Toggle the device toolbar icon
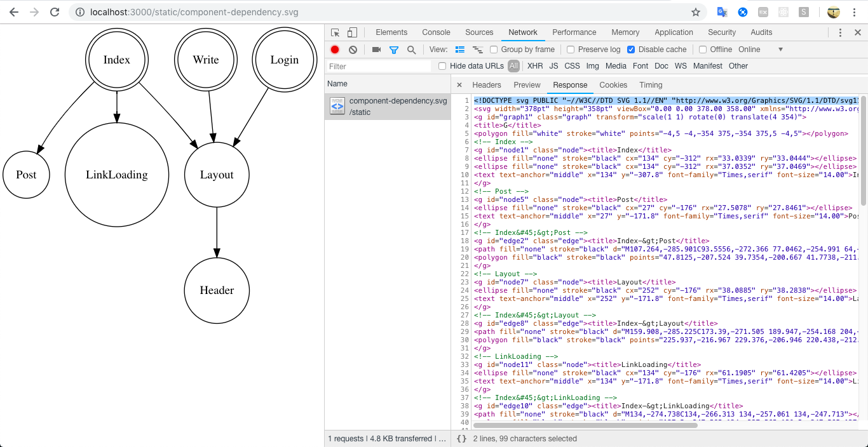This screenshot has width=868, height=447. (x=352, y=32)
